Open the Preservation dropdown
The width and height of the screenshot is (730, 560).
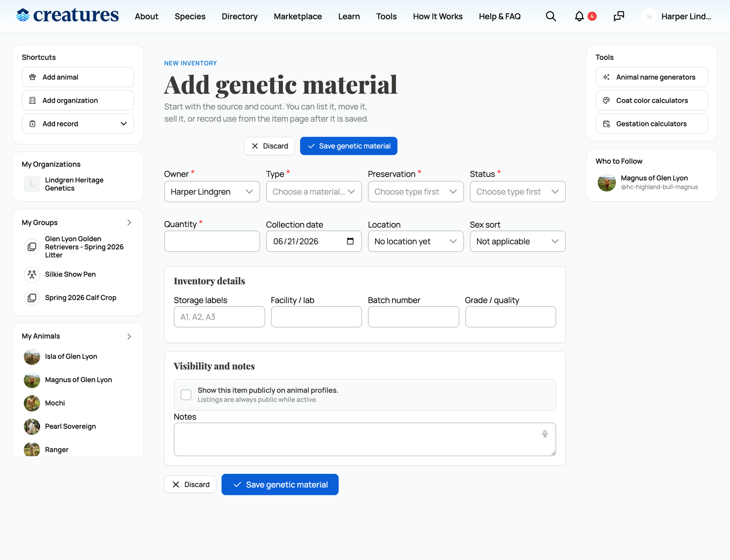416,192
